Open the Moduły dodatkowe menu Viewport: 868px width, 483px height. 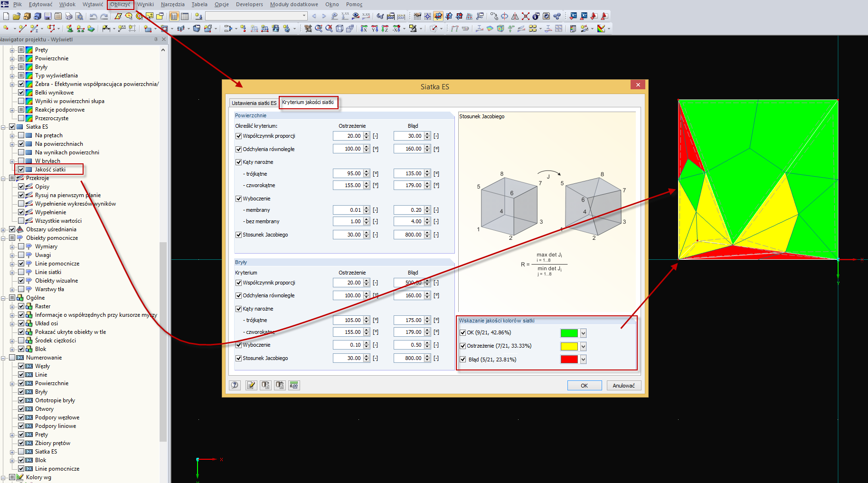coord(294,4)
